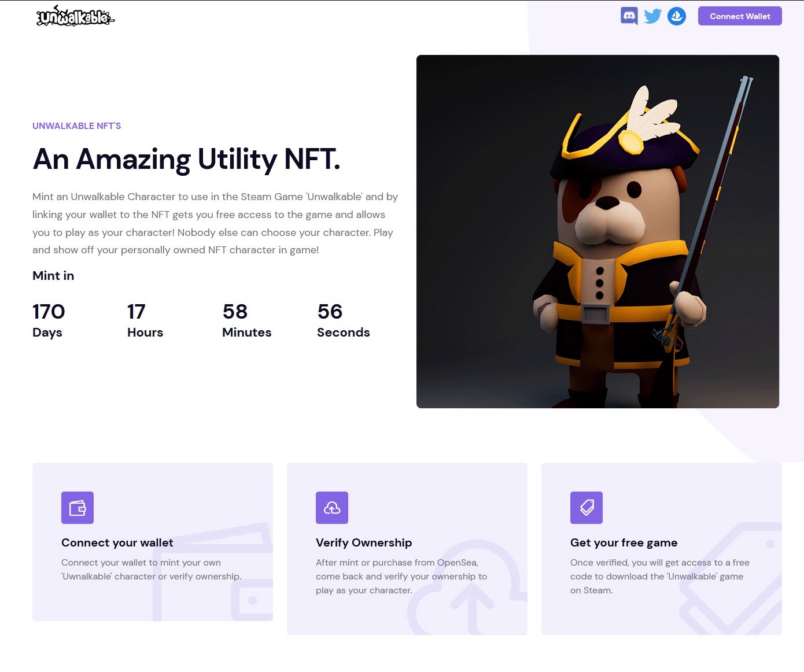
Task: Click the '58' minutes countdown value
Action: (235, 312)
